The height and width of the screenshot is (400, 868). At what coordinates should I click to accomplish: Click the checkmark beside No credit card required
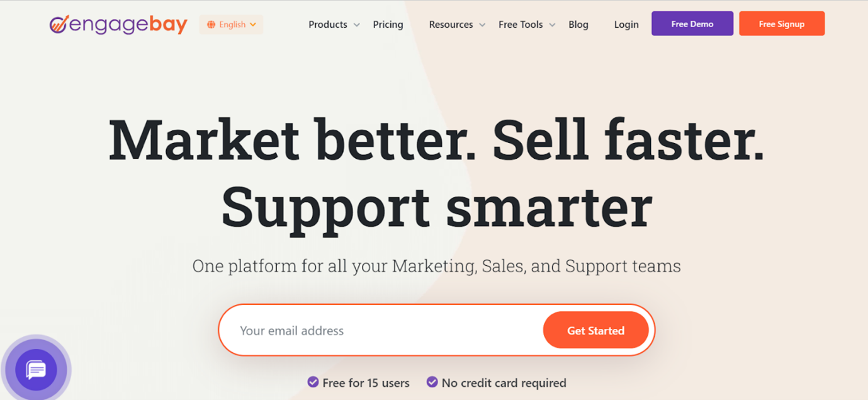(432, 382)
